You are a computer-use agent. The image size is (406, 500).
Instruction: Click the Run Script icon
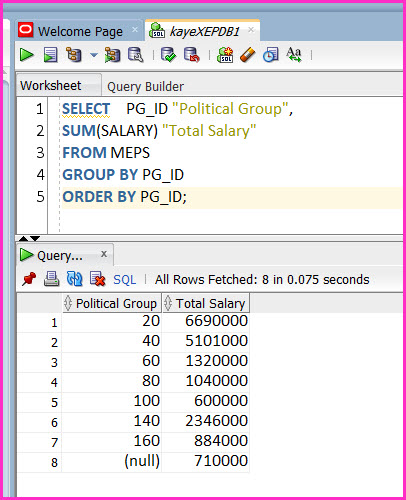(51, 55)
